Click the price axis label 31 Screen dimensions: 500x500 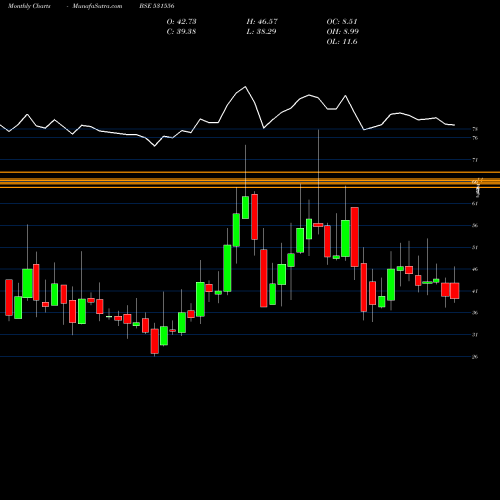475,335
